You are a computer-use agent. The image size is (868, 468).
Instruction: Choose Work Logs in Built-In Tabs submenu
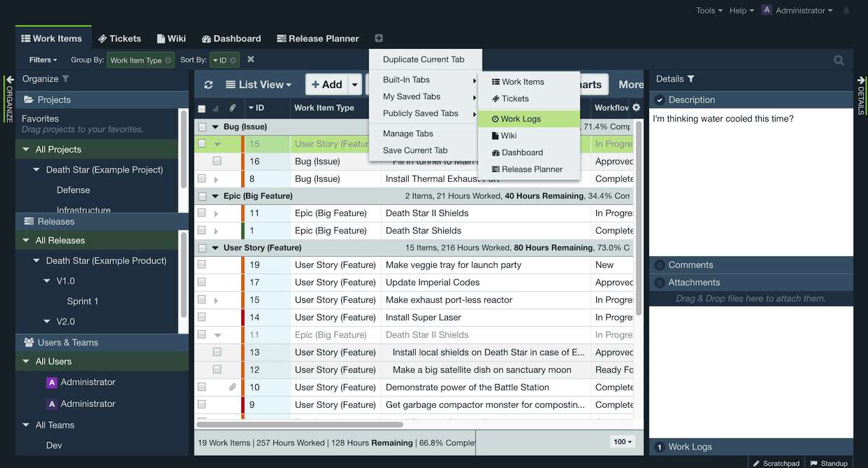click(x=529, y=119)
